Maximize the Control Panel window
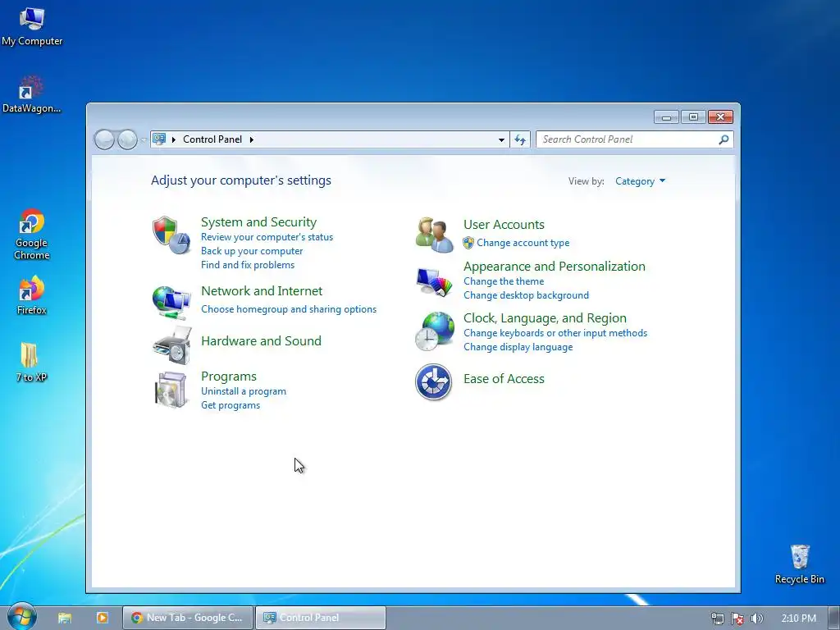This screenshot has width=840, height=630. point(693,116)
